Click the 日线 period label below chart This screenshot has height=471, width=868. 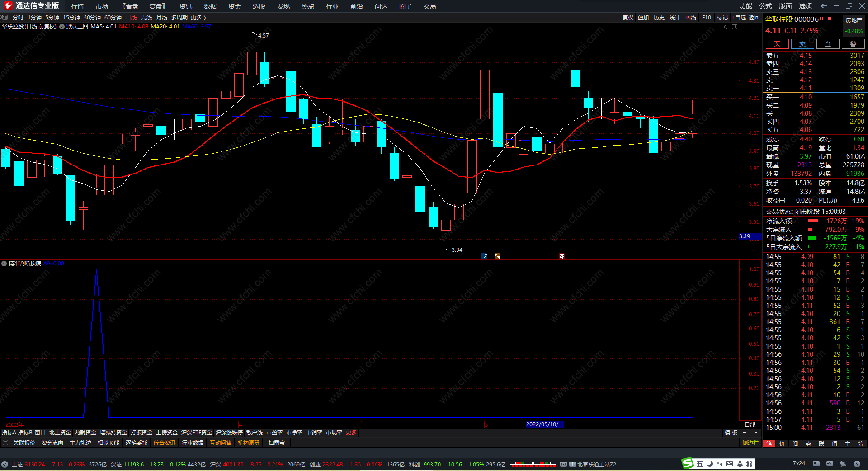(750, 424)
